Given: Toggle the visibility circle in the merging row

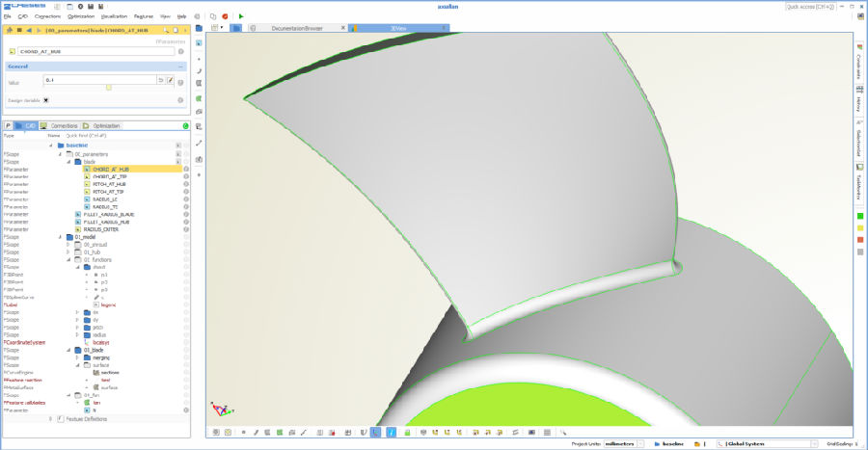Looking at the screenshot, I should (x=186, y=357).
